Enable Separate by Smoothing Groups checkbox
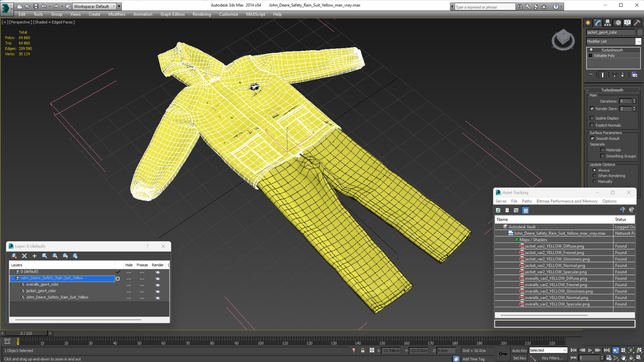 coord(602,156)
